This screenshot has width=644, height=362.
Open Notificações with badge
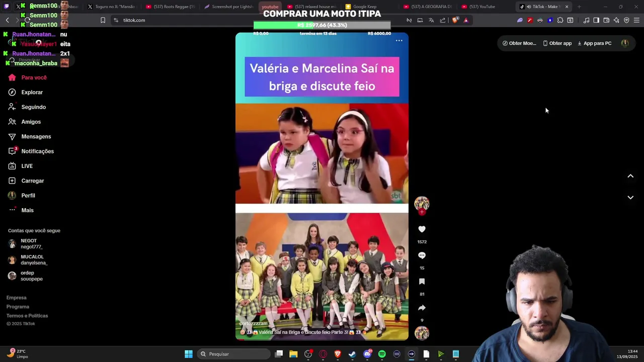pyautogui.click(x=31, y=151)
